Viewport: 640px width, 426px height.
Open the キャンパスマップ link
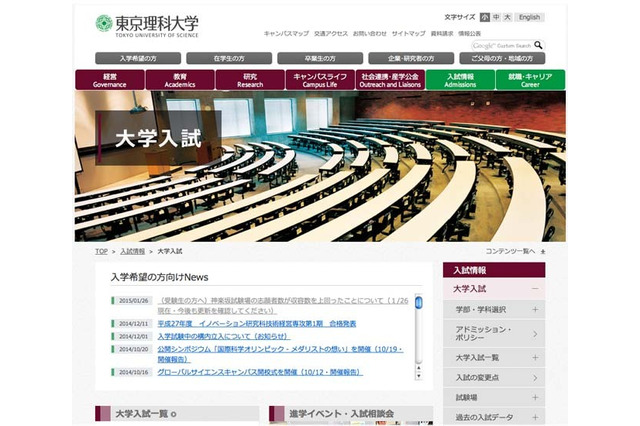point(286,33)
